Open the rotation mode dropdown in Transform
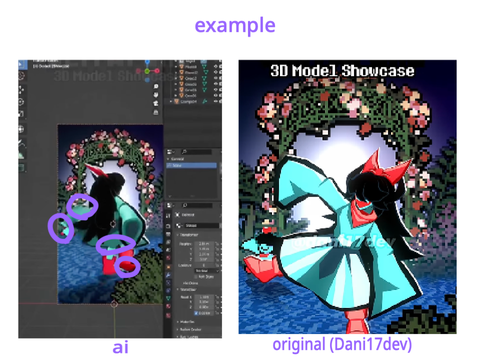This screenshot has width=480, height=360. coord(207,271)
